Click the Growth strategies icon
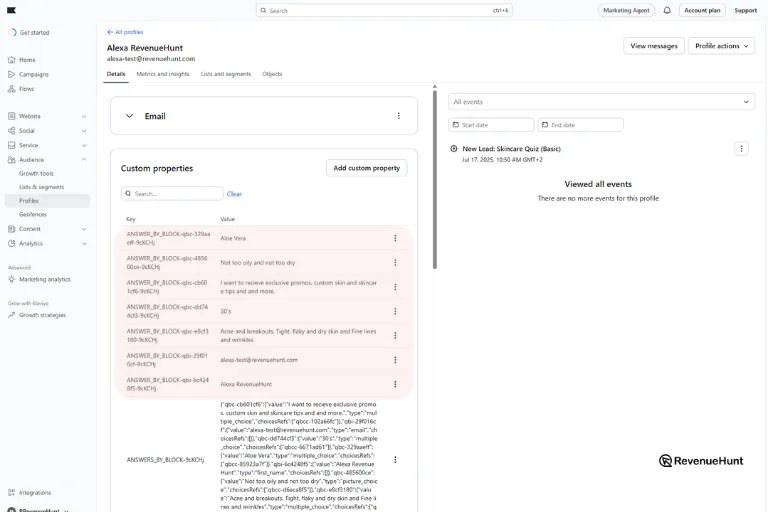The width and height of the screenshot is (768, 512). pyautogui.click(x=12, y=315)
